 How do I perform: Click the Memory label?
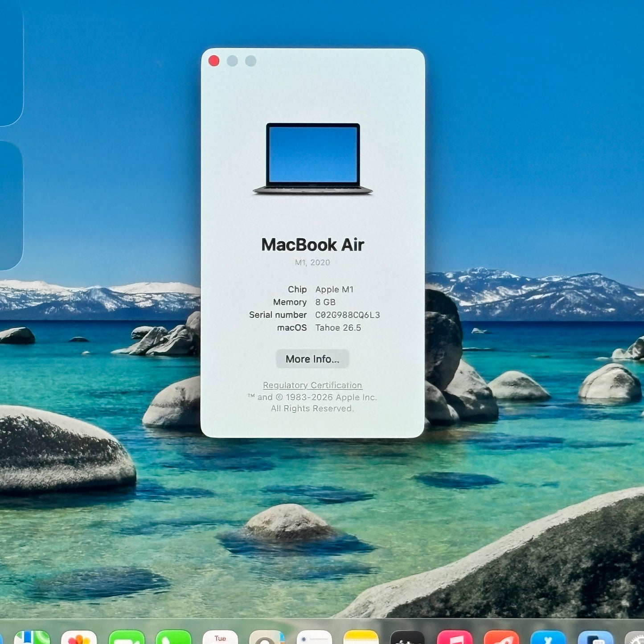point(290,302)
